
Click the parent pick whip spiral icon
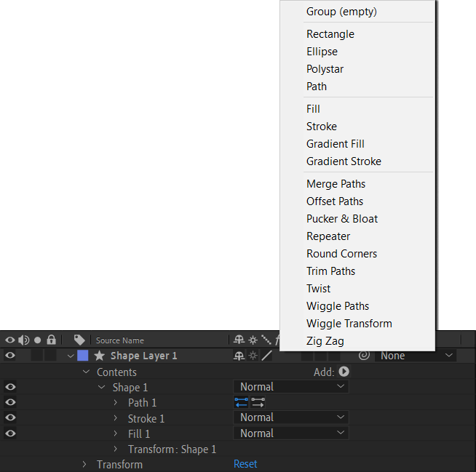[x=364, y=355]
